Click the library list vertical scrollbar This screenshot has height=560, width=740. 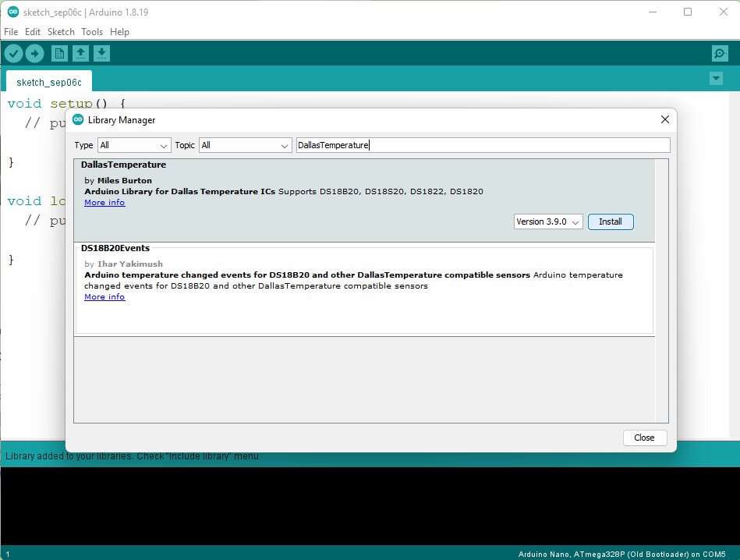click(662, 291)
